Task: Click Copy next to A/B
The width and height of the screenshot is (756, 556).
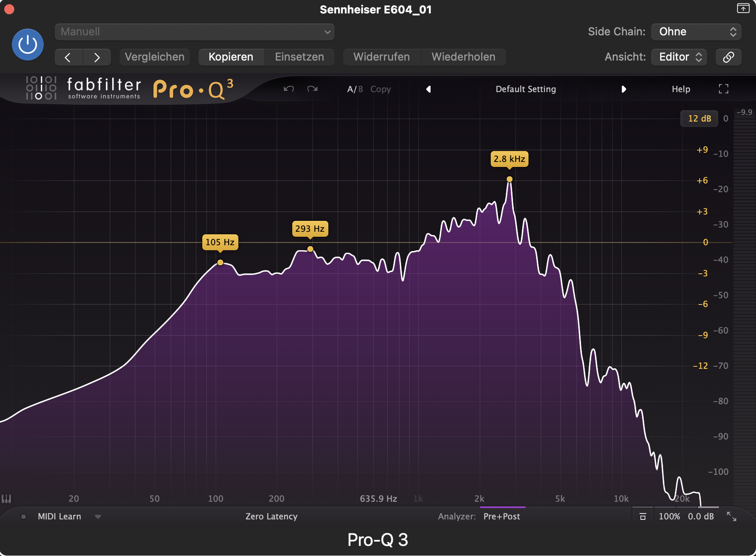Action: pyautogui.click(x=381, y=89)
